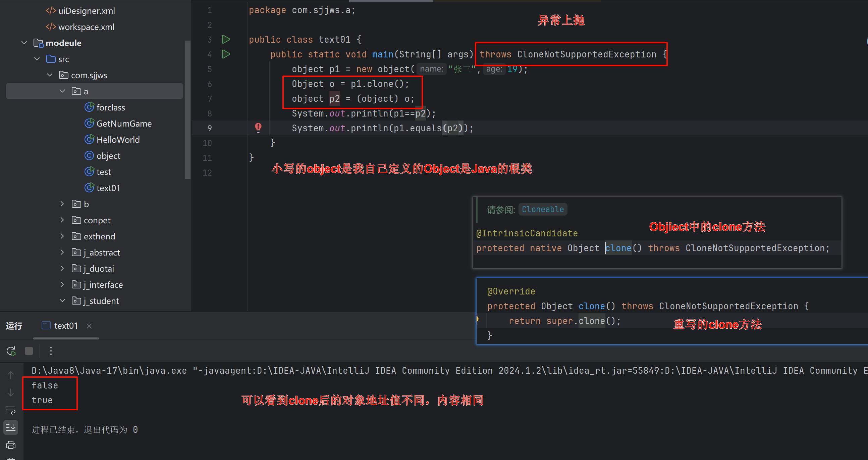Open workspace.xml in the project tree
The width and height of the screenshot is (868, 460).
(86, 27)
